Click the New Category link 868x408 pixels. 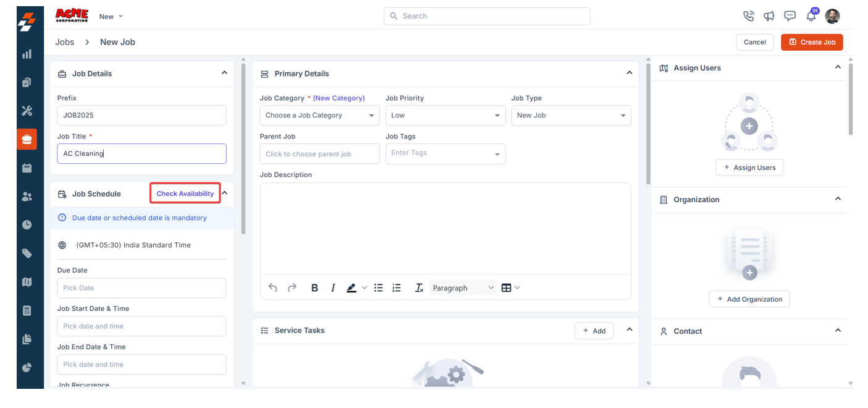(339, 98)
